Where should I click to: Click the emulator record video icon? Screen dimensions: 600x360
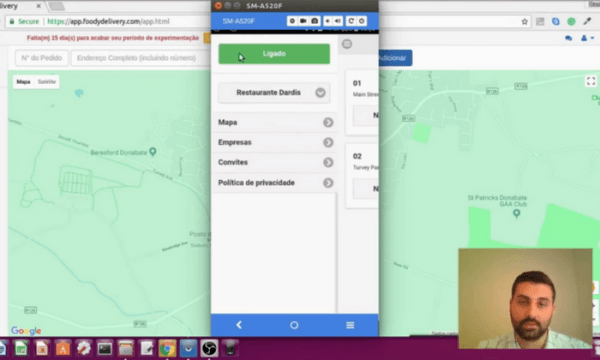coord(303,21)
